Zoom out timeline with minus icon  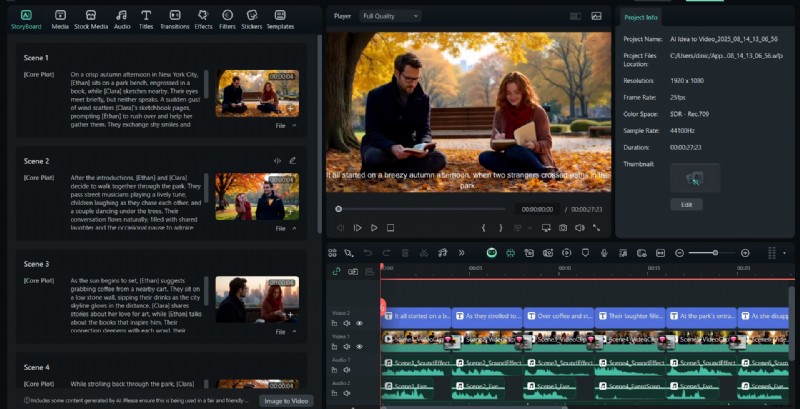pos(679,253)
